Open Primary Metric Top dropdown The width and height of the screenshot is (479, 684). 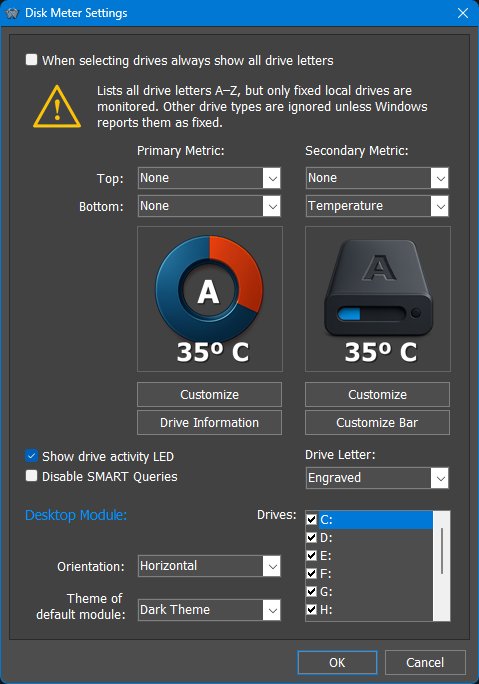[x=209, y=178]
